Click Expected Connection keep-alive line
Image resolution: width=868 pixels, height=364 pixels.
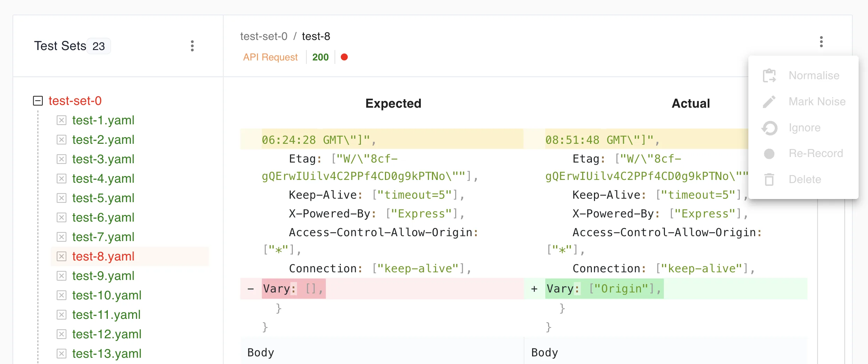click(380, 268)
